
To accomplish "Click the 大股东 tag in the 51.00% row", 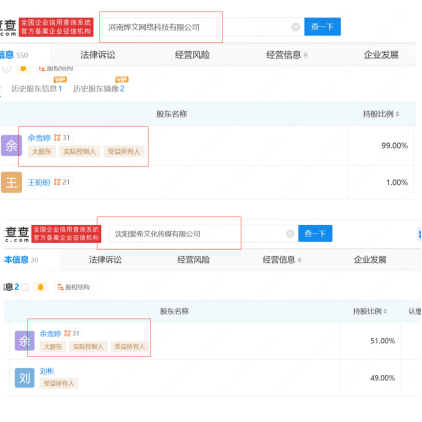I will point(53,347).
